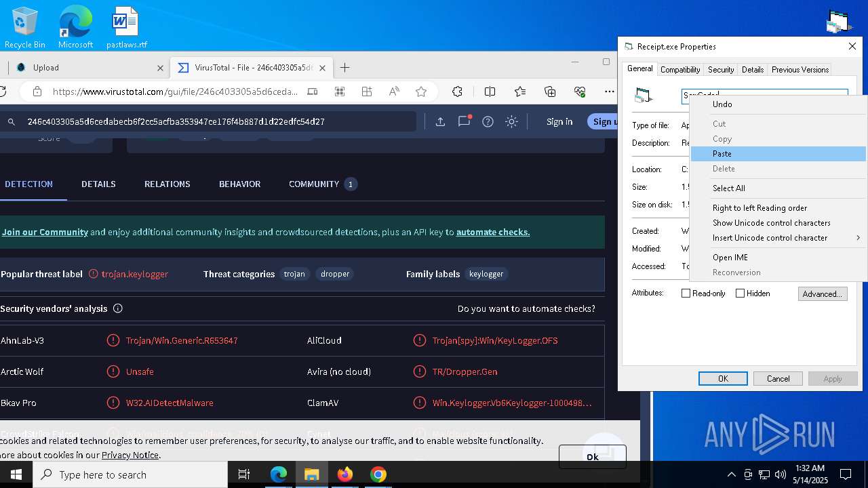Click the Advanced... button in Properties

pyautogui.click(x=823, y=293)
